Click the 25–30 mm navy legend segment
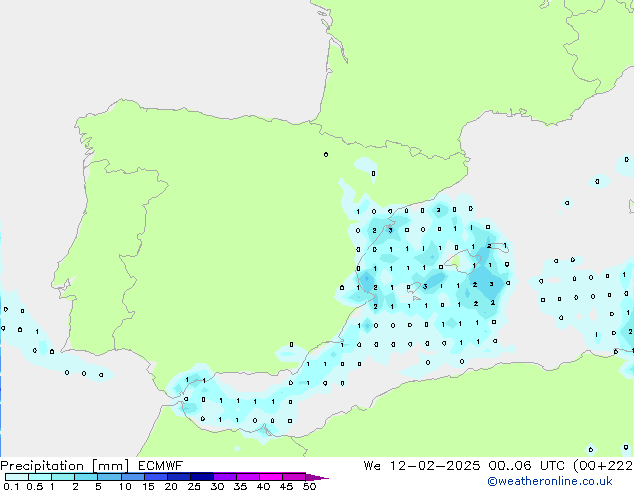Image resolution: width=634 pixels, height=490 pixels. (201, 477)
